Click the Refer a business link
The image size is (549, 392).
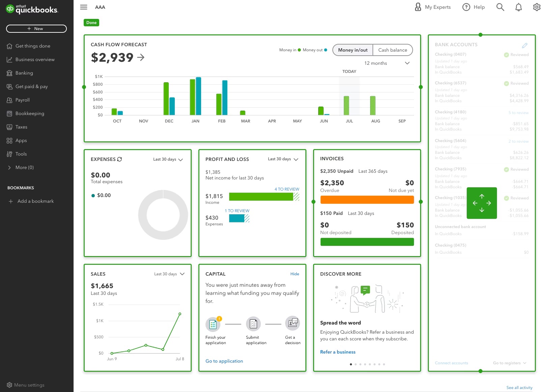pyautogui.click(x=337, y=352)
